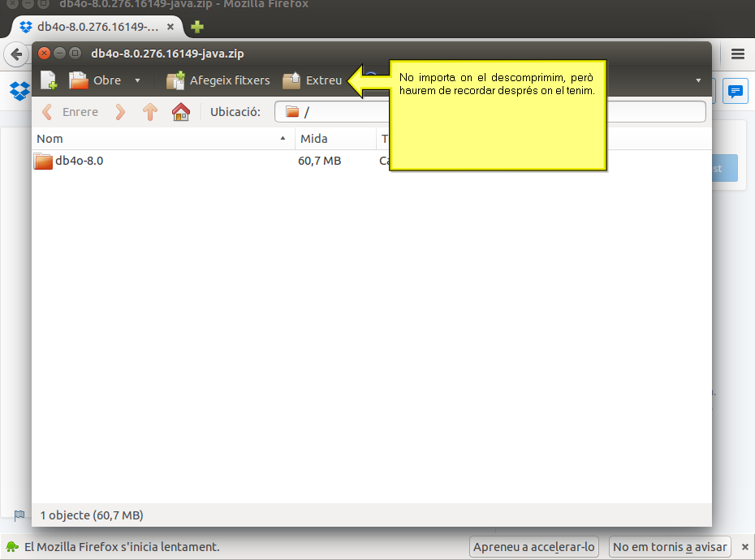Open an archive with the Obre button
Viewport: 755px width, 560px height.
coord(95,80)
